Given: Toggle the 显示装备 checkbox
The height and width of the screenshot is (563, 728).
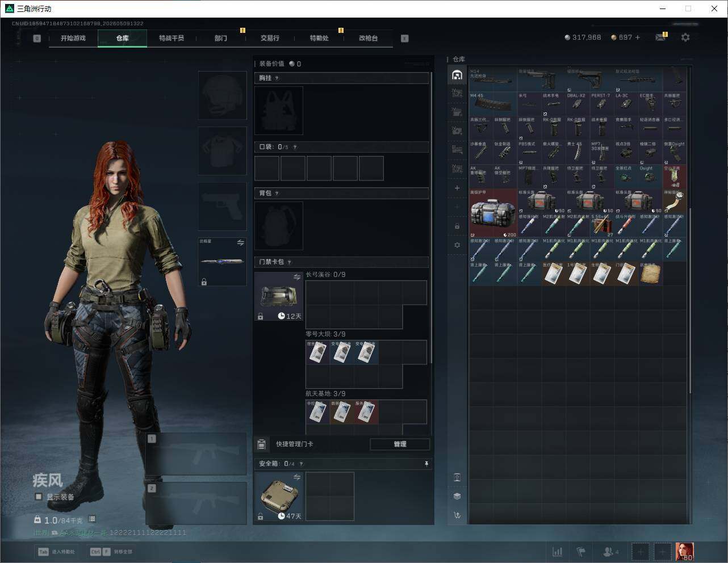Looking at the screenshot, I should (x=39, y=497).
